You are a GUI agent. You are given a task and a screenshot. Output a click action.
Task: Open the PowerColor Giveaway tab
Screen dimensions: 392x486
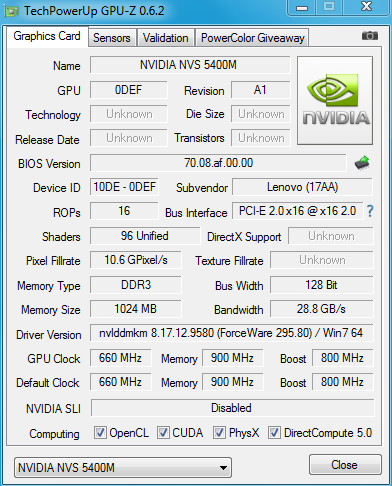[x=252, y=38]
